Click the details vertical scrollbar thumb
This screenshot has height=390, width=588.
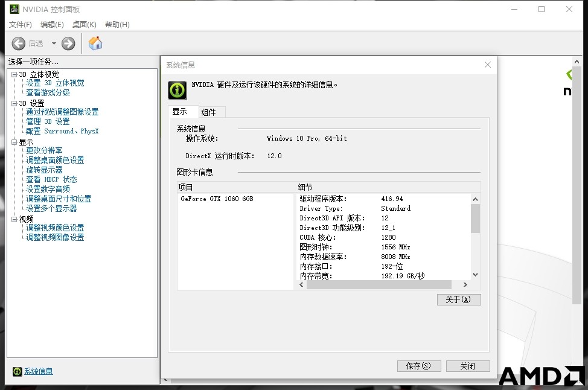tap(476, 219)
